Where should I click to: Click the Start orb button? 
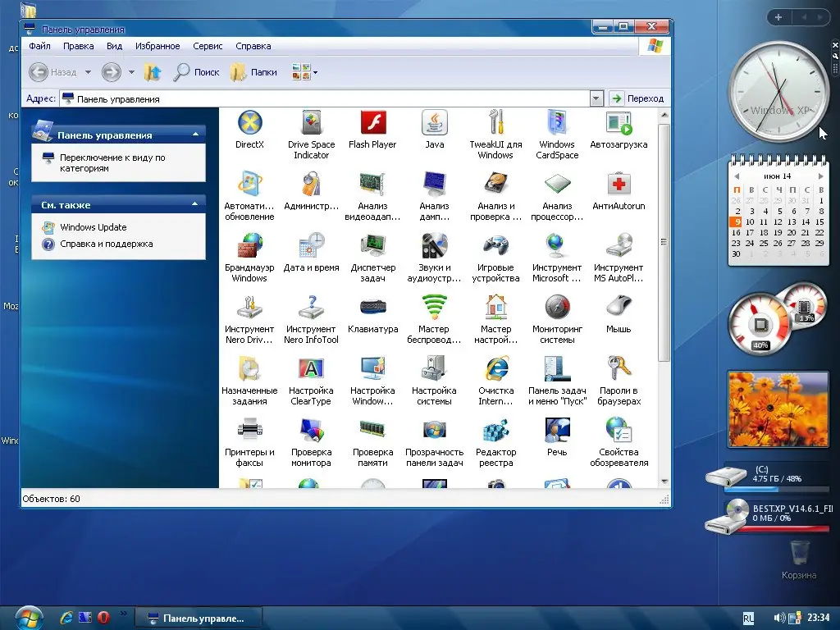(29, 619)
